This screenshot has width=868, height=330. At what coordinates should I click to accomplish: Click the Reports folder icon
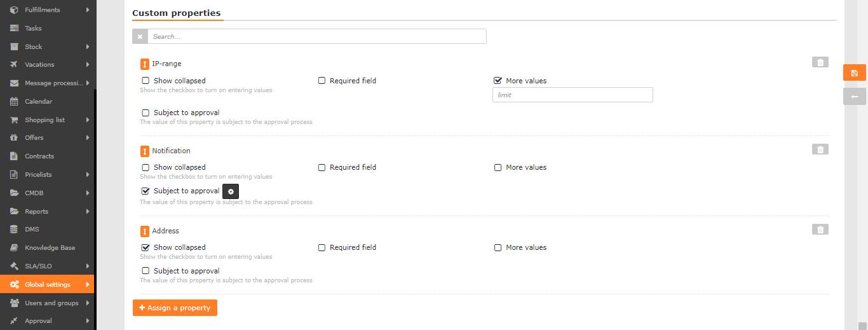click(13, 211)
